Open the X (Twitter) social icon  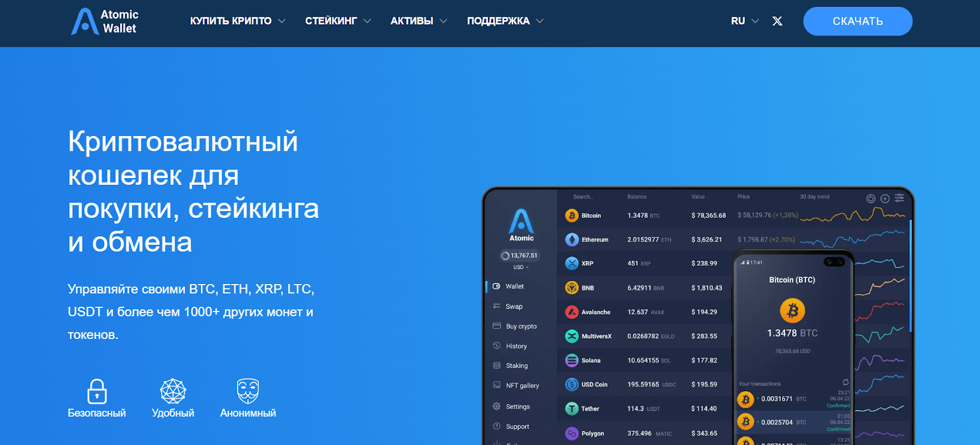point(777,21)
